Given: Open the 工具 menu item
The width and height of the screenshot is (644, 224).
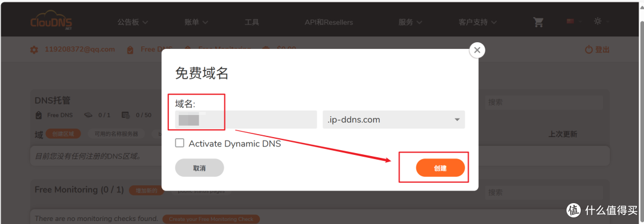Looking at the screenshot, I should (x=252, y=22).
